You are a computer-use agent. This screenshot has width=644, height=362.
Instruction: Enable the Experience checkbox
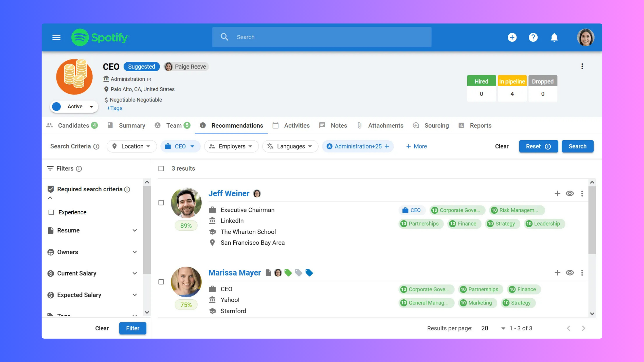tap(51, 212)
